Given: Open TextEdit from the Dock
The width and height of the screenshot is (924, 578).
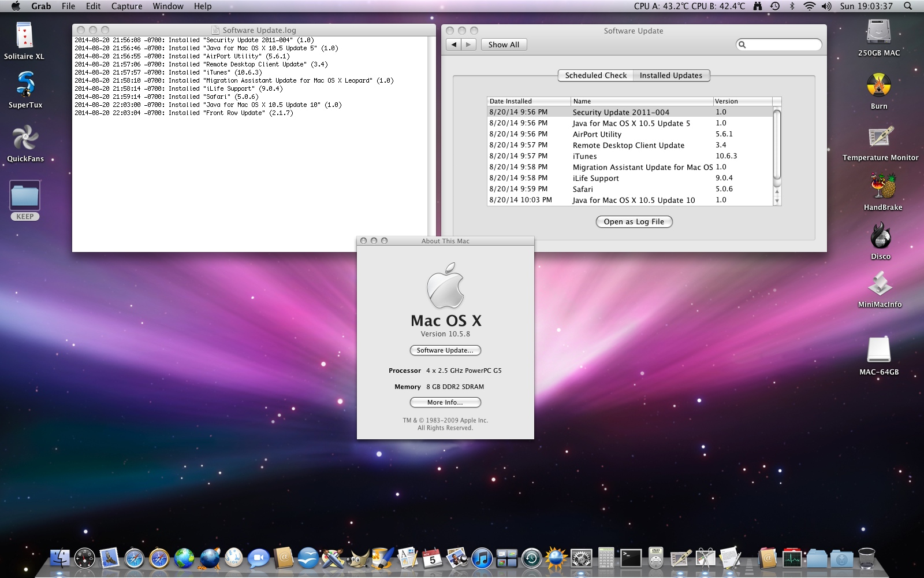Looking at the screenshot, I should coord(730,558).
